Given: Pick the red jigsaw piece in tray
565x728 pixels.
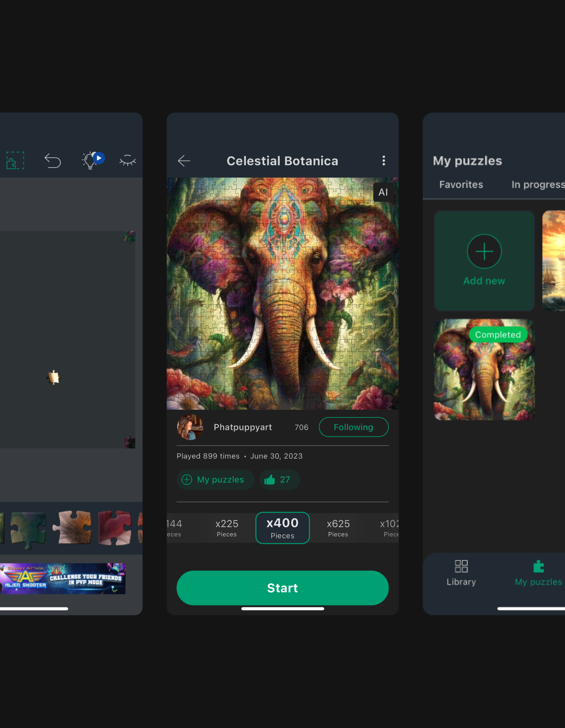Looking at the screenshot, I should coord(115,527).
